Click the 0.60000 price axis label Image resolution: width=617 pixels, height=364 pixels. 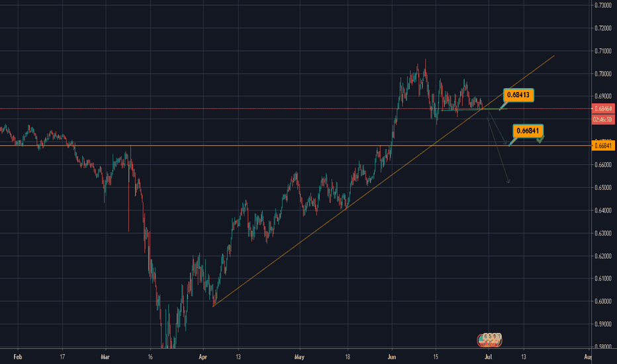[603, 301]
